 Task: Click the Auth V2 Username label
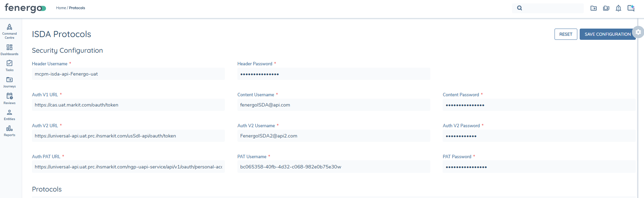click(256, 126)
